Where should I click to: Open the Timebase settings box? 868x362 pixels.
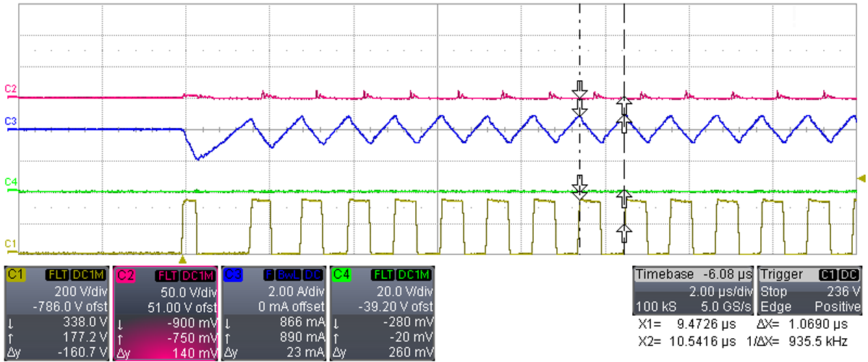tap(693, 289)
